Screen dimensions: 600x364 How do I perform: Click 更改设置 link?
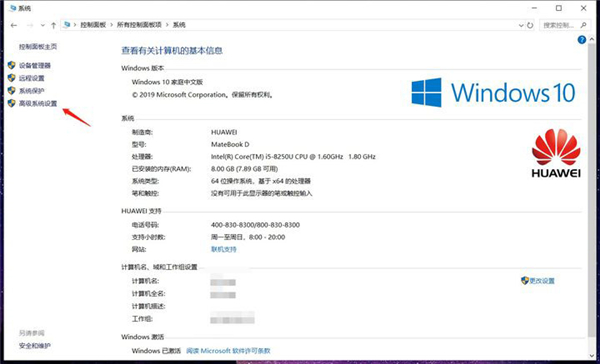click(x=542, y=281)
